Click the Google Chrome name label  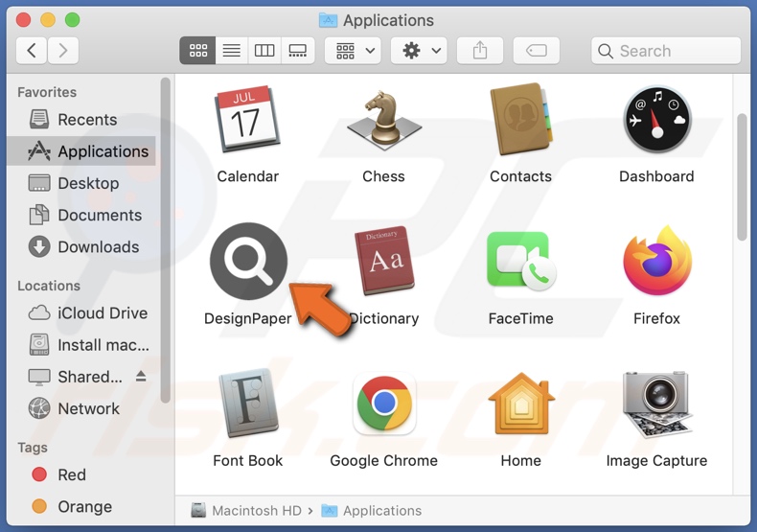click(384, 460)
